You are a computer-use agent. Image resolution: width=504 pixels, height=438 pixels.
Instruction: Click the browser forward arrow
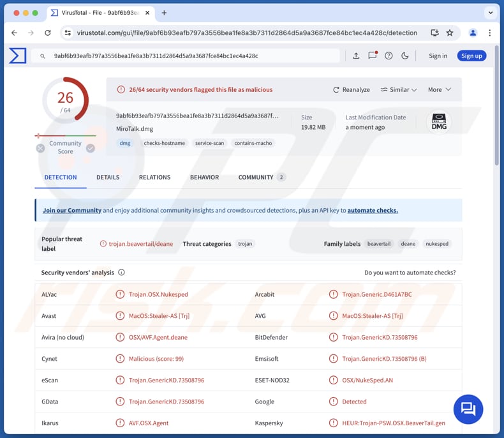click(x=31, y=33)
